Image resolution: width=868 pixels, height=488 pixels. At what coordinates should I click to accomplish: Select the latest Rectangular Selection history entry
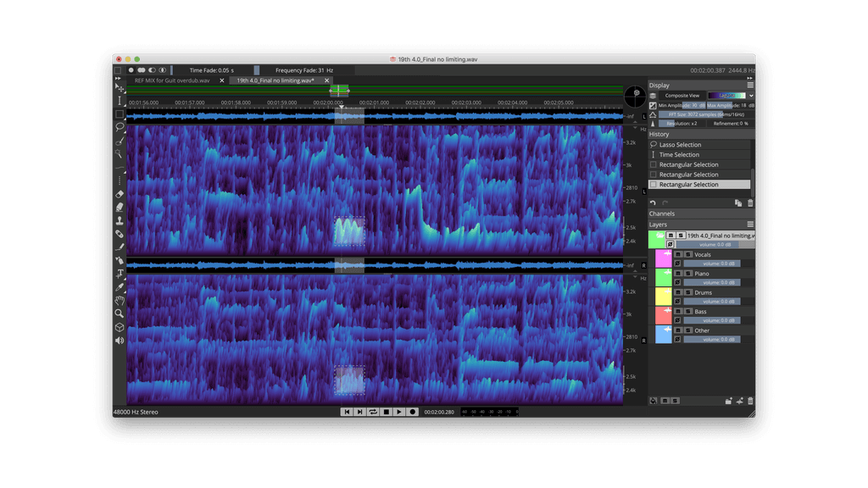[698, 184]
